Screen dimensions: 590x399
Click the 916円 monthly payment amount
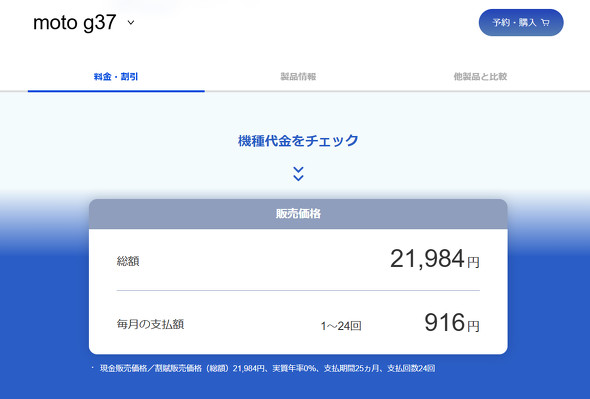(452, 323)
